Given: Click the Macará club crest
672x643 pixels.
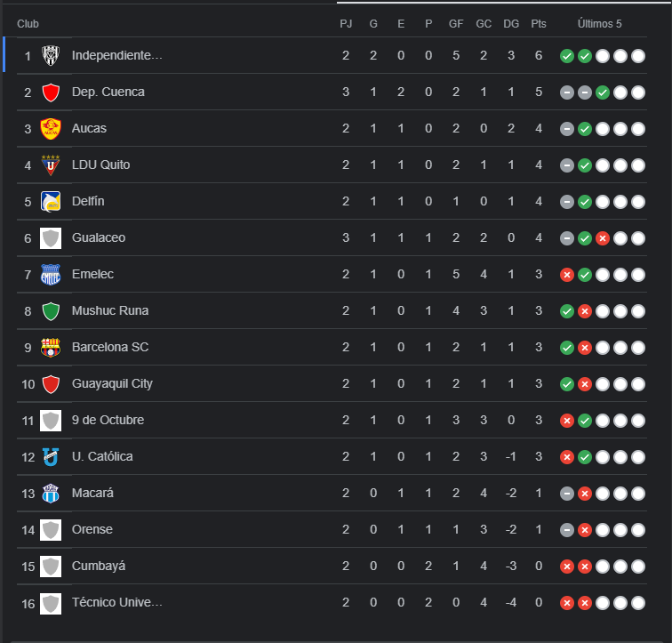Looking at the screenshot, I should [x=51, y=494].
